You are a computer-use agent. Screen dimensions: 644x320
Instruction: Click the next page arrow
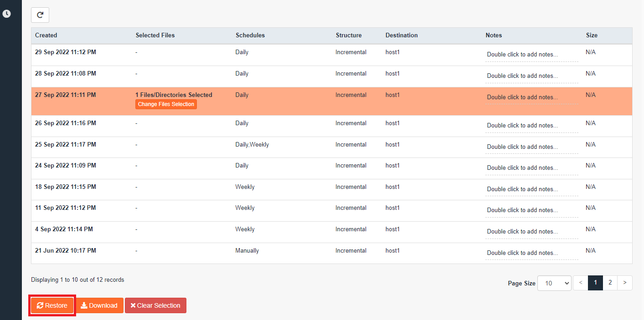625,283
